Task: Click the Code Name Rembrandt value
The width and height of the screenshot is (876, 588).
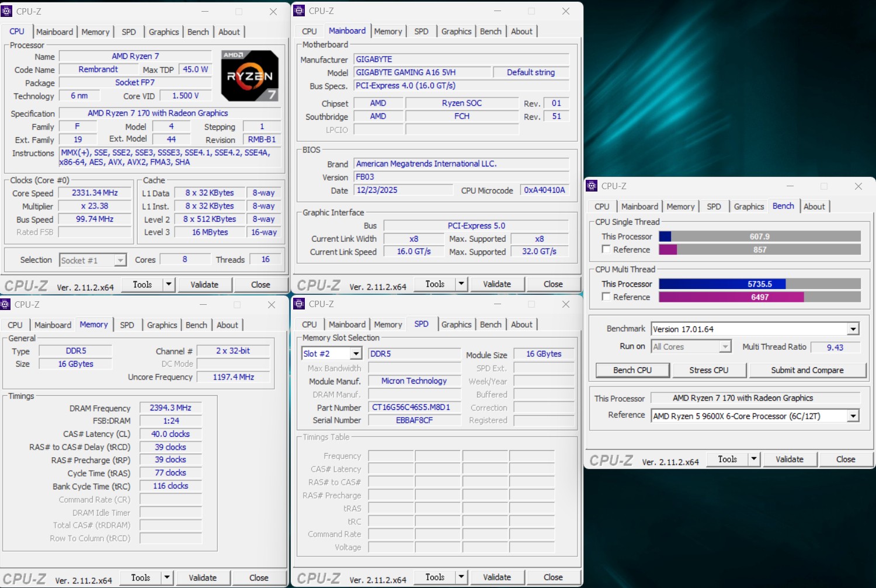Action: 98,69
